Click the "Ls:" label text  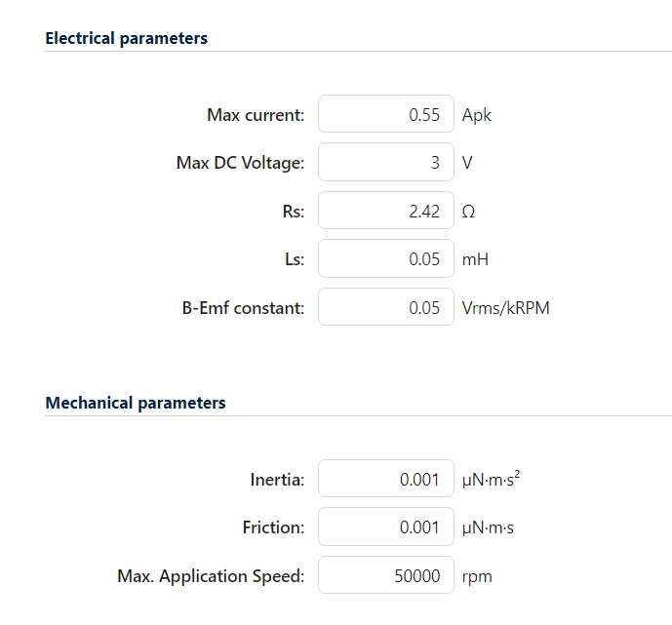click(x=294, y=259)
